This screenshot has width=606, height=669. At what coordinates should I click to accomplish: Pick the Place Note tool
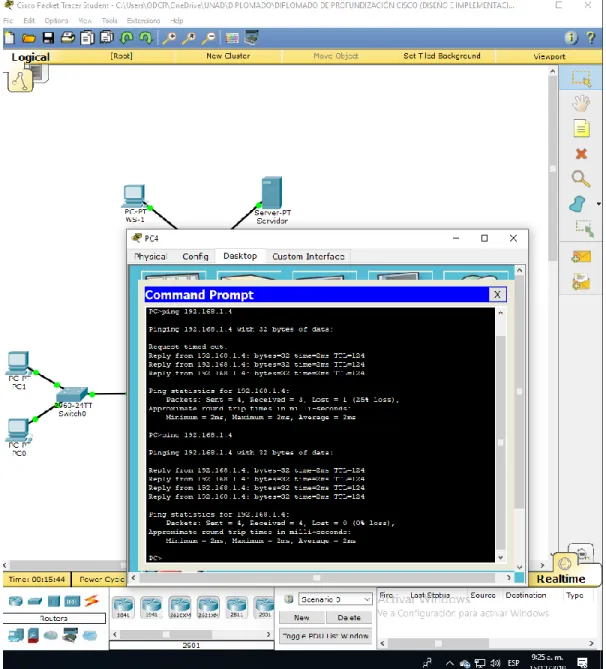click(x=581, y=128)
